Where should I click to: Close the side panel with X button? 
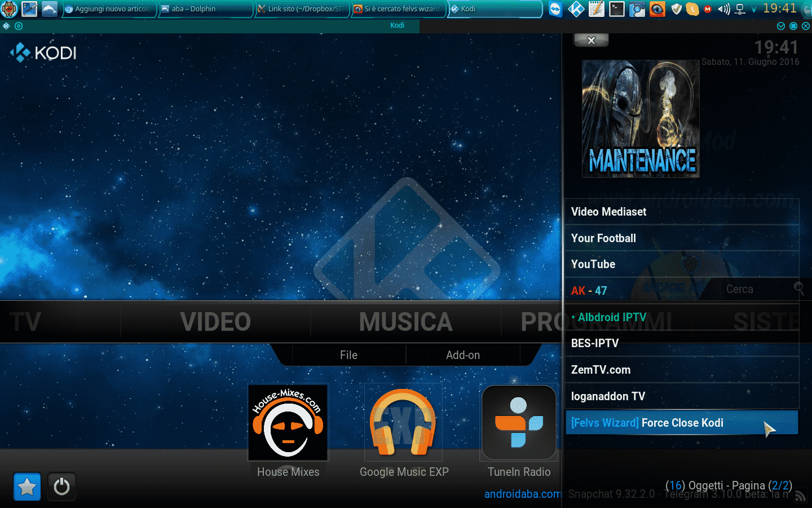click(x=591, y=40)
